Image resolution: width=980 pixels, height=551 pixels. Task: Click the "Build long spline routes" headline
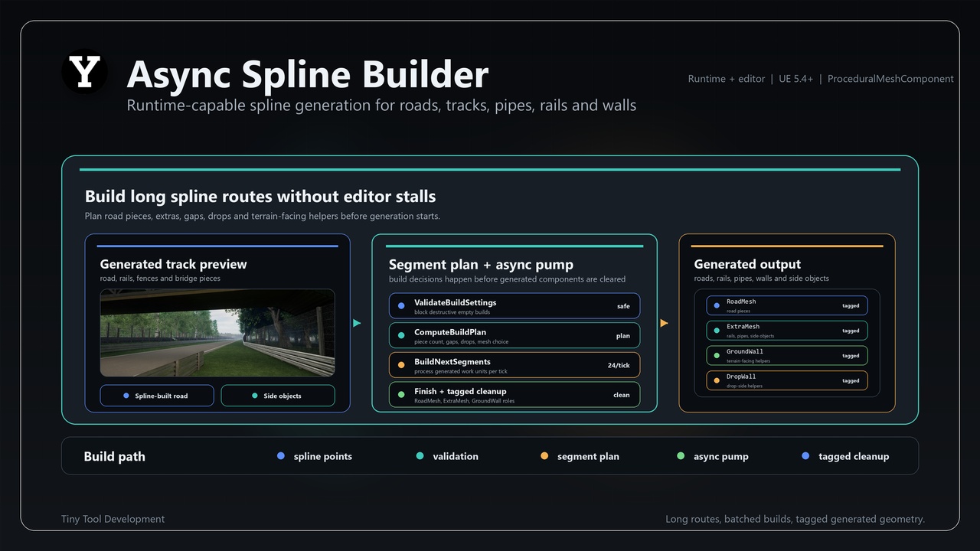click(x=260, y=197)
